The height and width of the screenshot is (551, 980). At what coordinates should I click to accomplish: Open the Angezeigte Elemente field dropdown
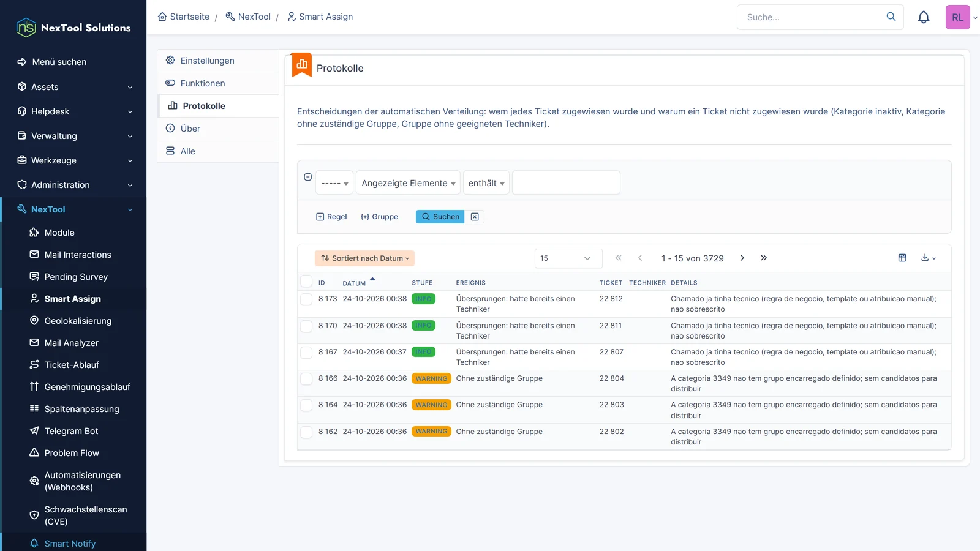[x=408, y=182]
